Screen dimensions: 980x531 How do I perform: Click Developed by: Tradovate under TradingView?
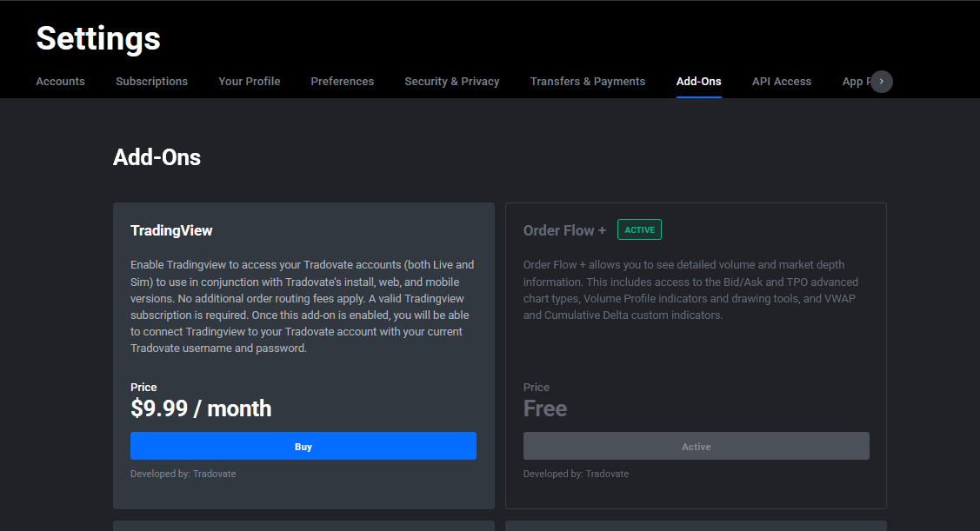point(183,474)
